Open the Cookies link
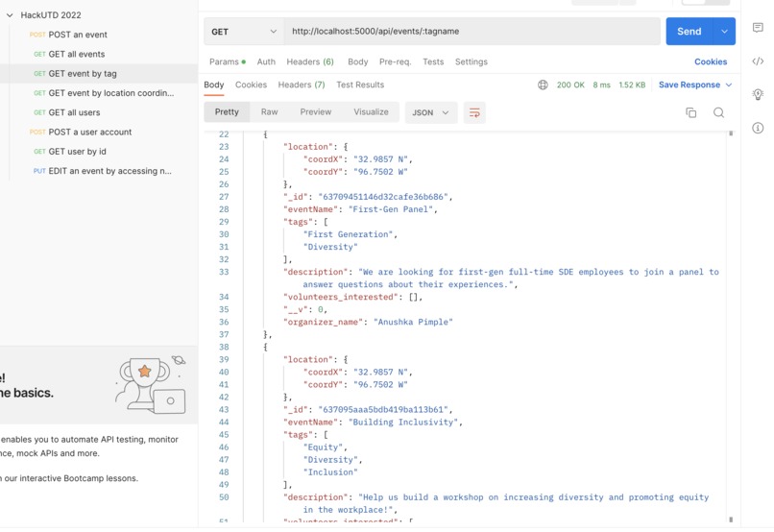Screen dimensions: 774x532 (x=711, y=61)
